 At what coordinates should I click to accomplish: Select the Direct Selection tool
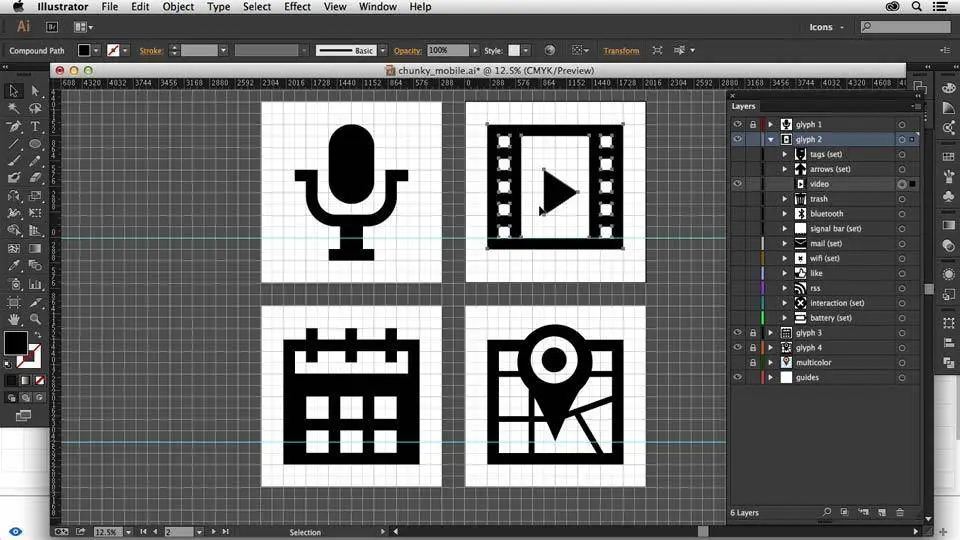(x=35, y=91)
